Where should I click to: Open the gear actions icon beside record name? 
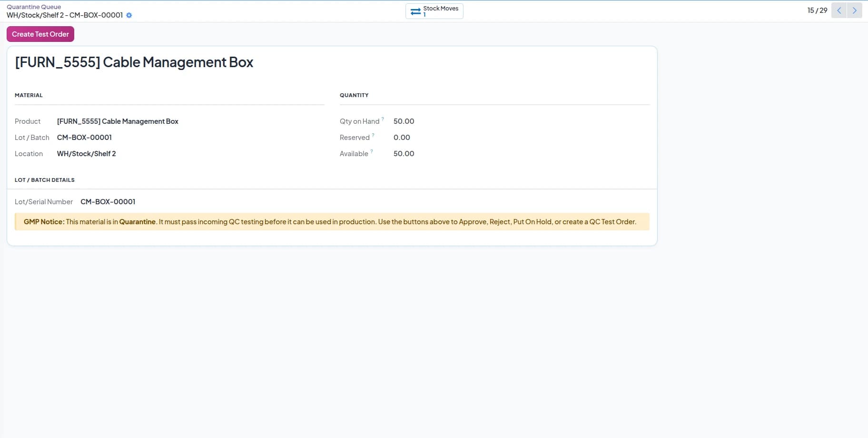point(129,15)
